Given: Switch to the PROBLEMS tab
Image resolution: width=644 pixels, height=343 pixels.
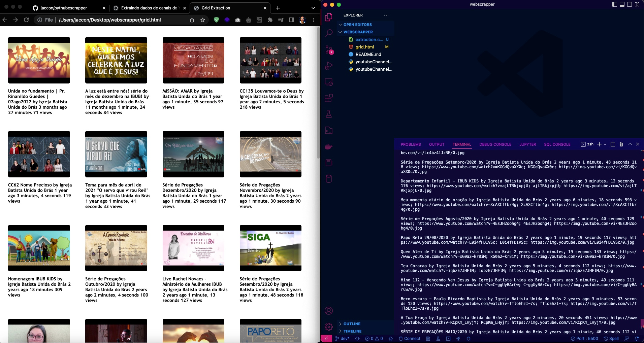Looking at the screenshot, I should (411, 144).
